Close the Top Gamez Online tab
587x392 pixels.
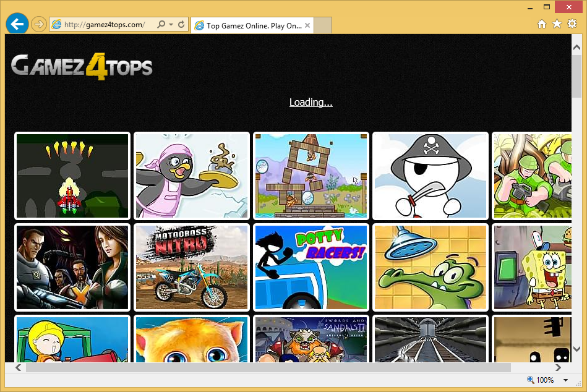(307, 25)
